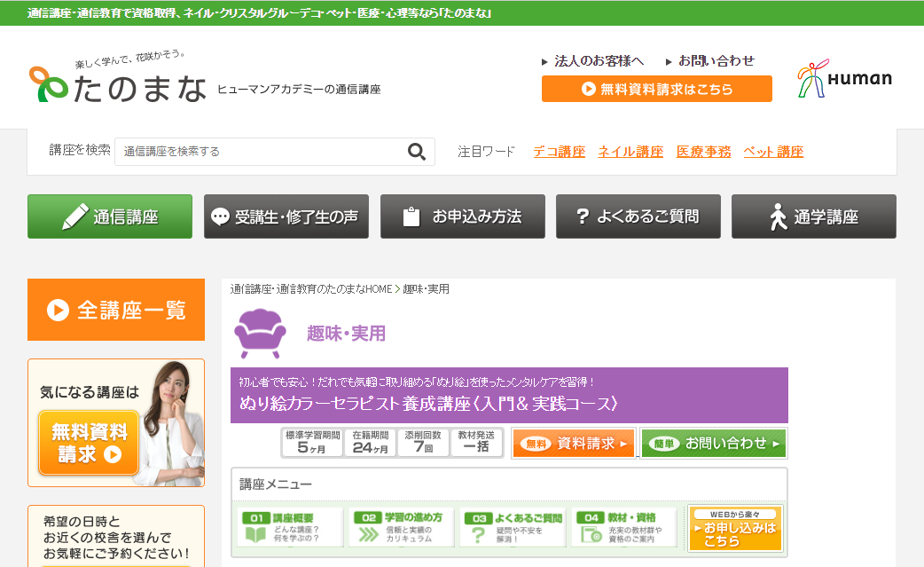Click the chevrons icon under 02 学習の進め方
Screen dimensions: 924x567
pos(368,534)
